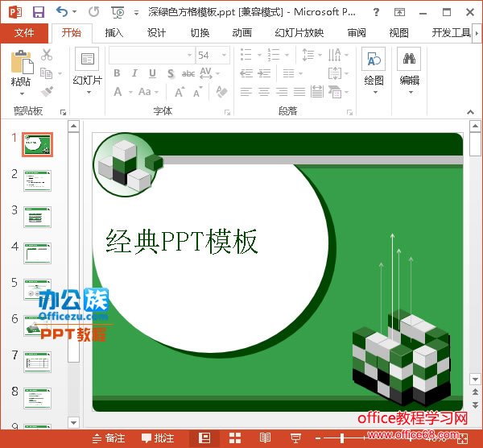Select slide 3 thumbnail in panel
Screen dimensions: 483x448
(x=38, y=216)
